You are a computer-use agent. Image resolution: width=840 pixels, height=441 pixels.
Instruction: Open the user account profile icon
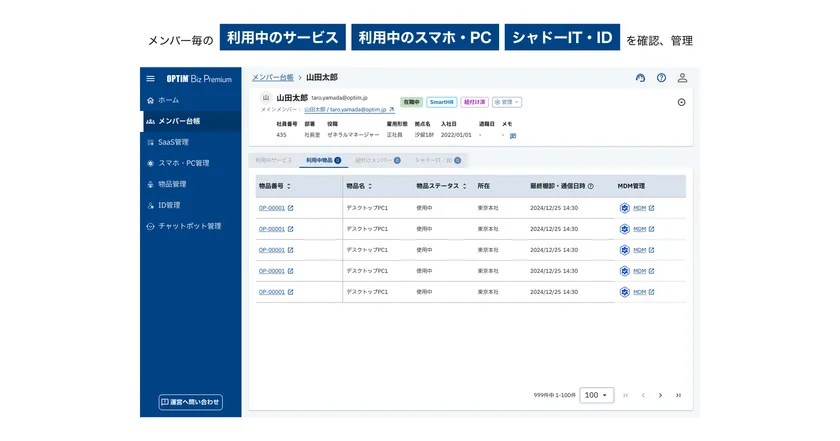pos(682,78)
